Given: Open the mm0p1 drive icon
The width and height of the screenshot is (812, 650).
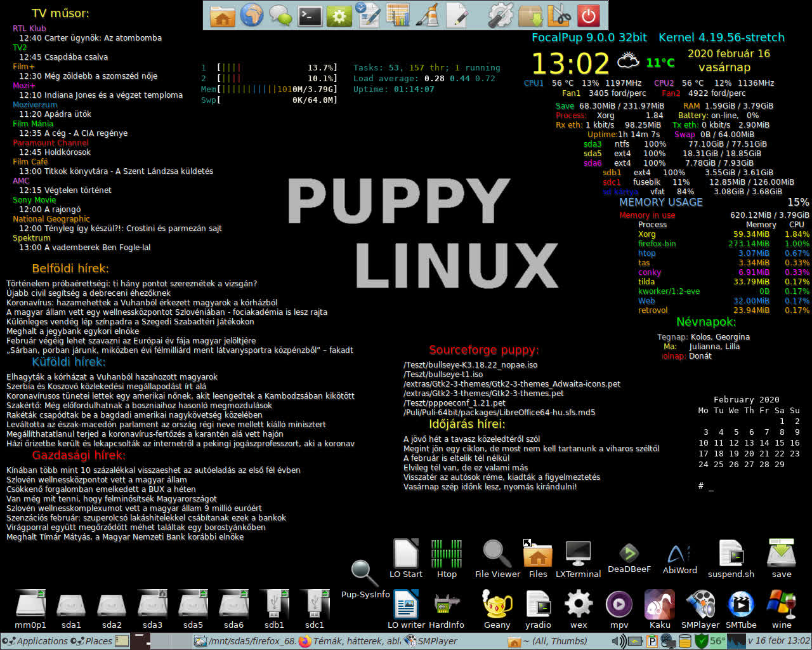Looking at the screenshot, I should [30, 610].
